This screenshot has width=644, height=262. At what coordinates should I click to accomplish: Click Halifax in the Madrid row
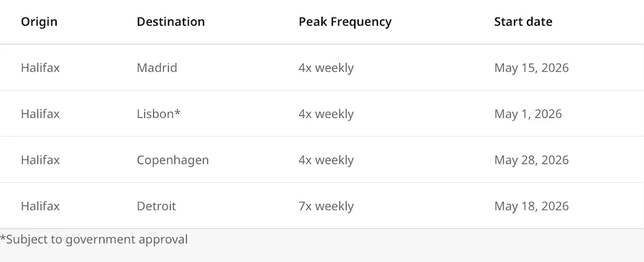[x=40, y=68]
